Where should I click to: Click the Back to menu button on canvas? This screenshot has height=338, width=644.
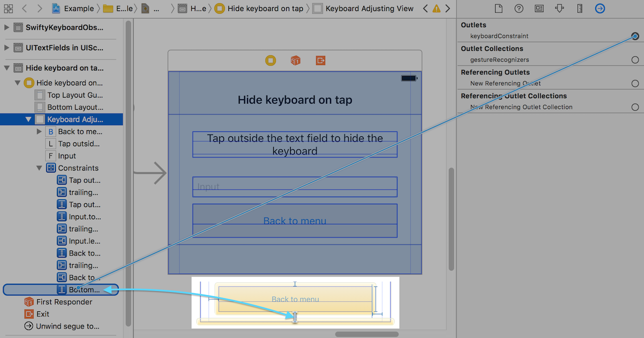tap(295, 221)
